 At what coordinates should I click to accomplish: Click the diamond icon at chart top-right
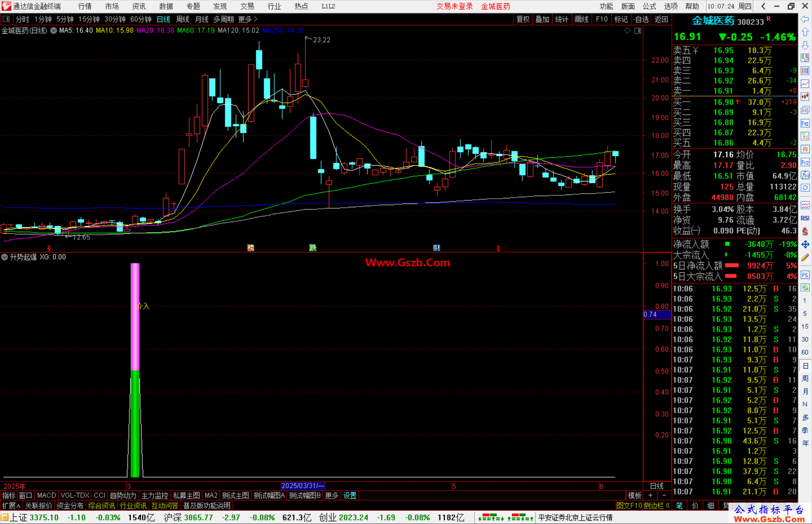pyautogui.click(x=627, y=31)
